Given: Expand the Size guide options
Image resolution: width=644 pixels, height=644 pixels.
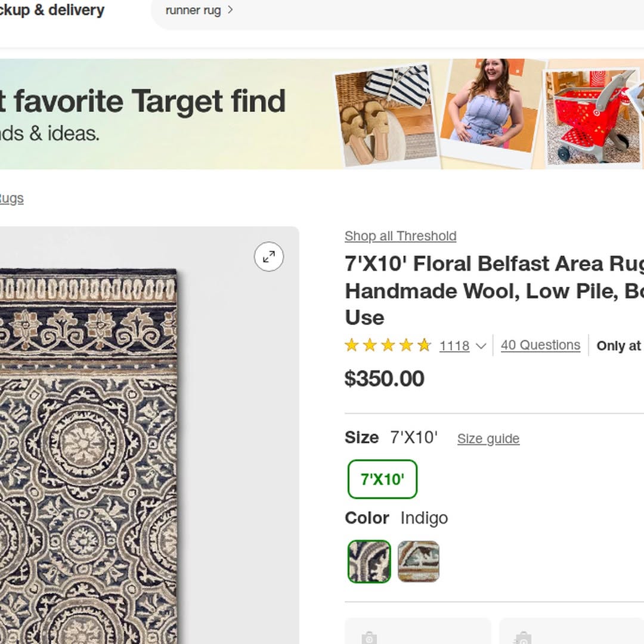Looking at the screenshot, I should tap(488, 438).
